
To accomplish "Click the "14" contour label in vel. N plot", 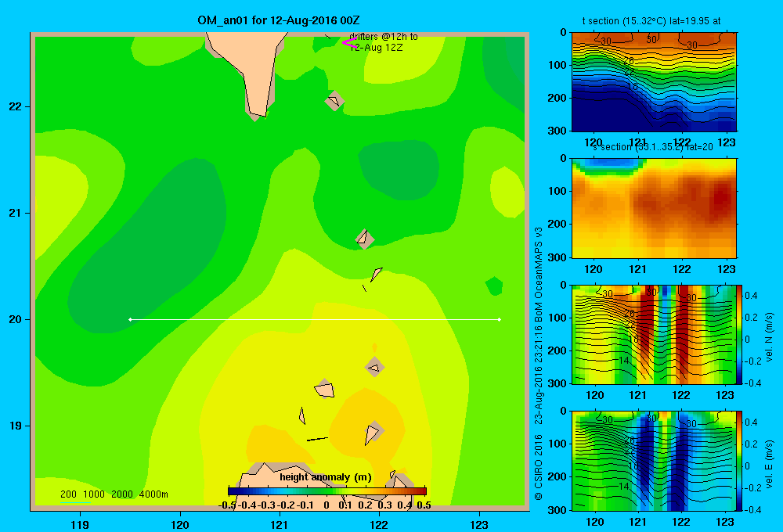I will click(x=624, y=361).
